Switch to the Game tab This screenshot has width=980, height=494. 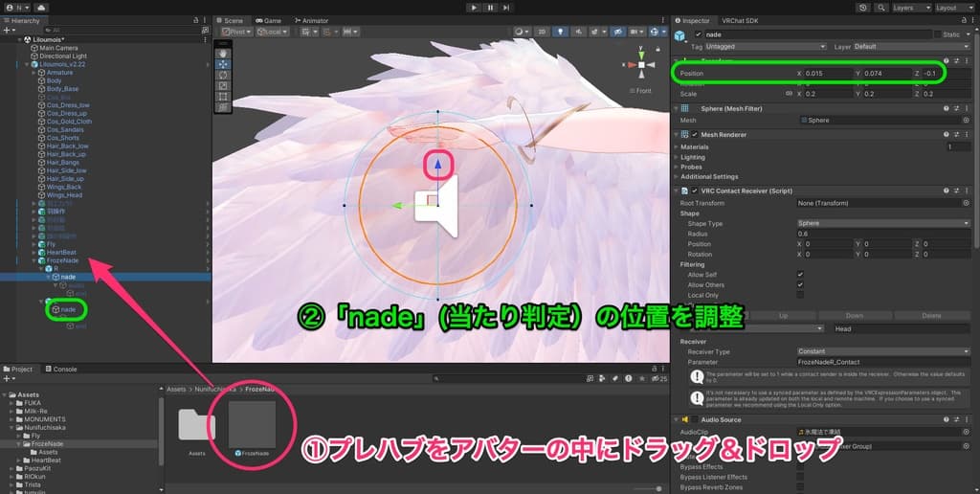[x=268, y=20]
